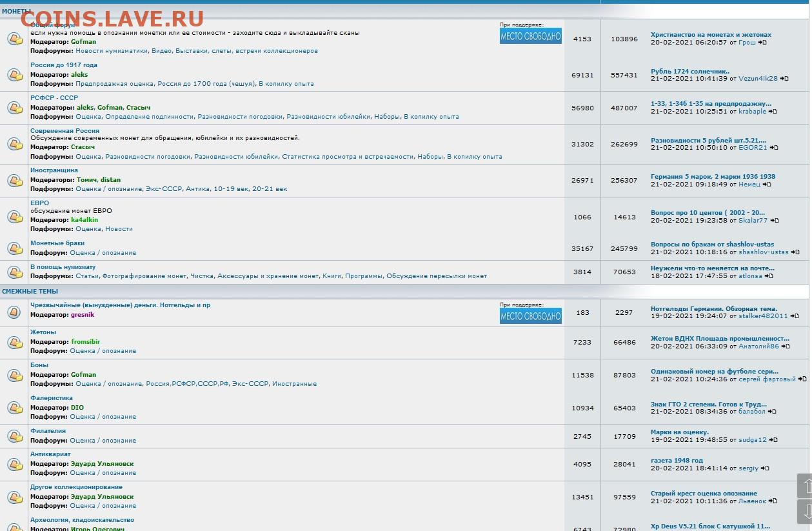Image resolution: width=812 pixels, height=531 pixels.
Task: Open the РСФСР - СССР forum
Action: click(54, 98)
